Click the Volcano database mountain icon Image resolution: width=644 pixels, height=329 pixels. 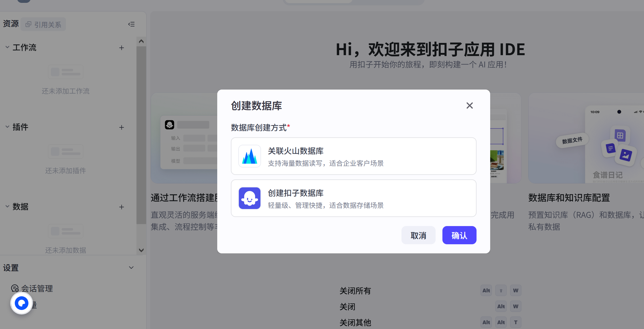pos(250,156)
